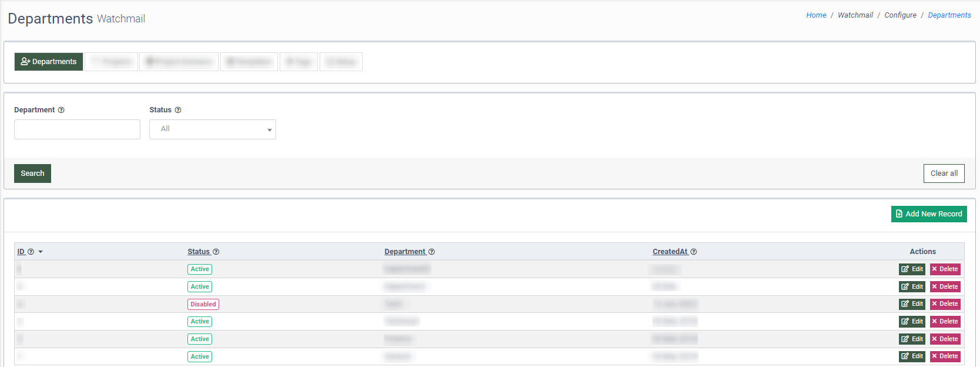The width and height of the screenshot is (980, 367).
Task: Focus the Department text input field
Action: [x=77, y=129]
